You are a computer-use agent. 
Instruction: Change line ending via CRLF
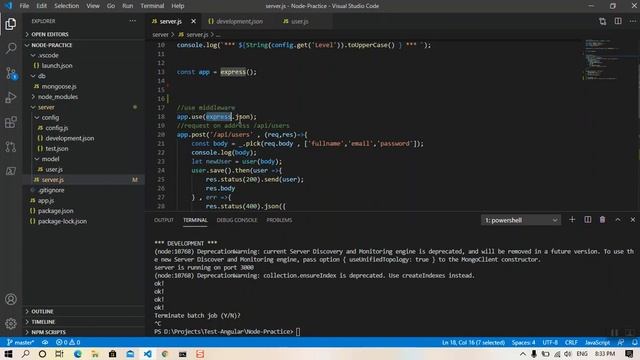pyautogui.click(x=571, y=342)
